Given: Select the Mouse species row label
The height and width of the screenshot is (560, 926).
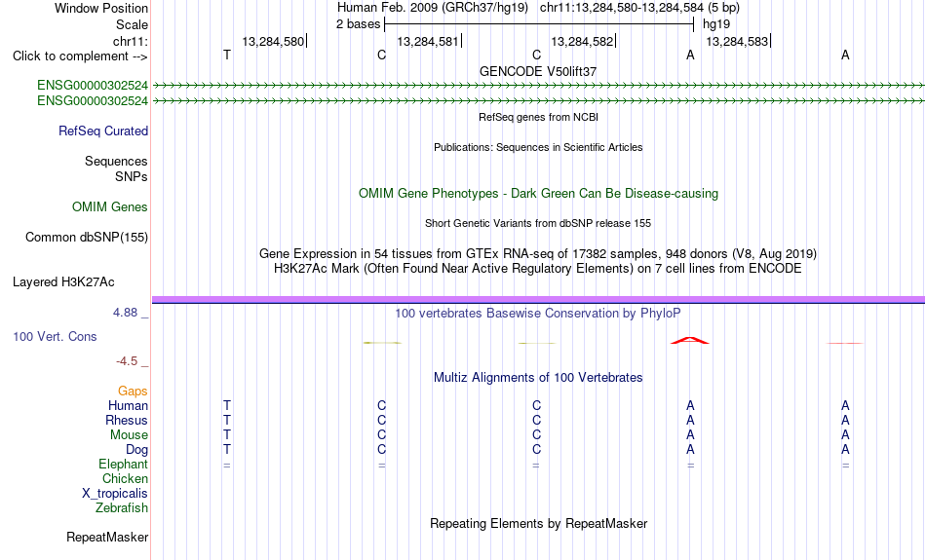Looking at the screenshot, I should (x=129, y=435).
